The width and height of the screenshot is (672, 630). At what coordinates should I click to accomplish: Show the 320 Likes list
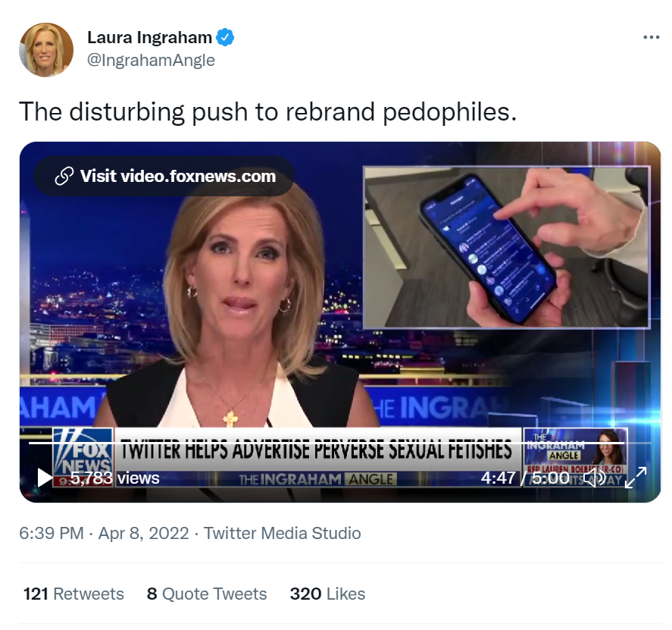(x=327, y=594)
